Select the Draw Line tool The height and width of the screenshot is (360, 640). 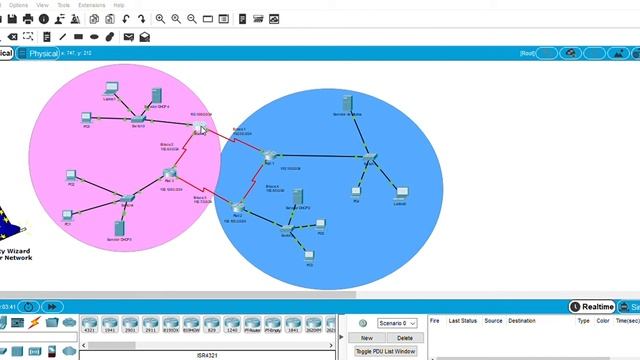click(62, 37)
